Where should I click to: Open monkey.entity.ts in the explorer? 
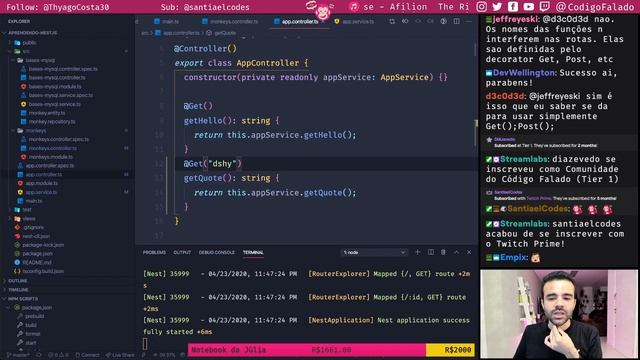click(x=47, y=113)
